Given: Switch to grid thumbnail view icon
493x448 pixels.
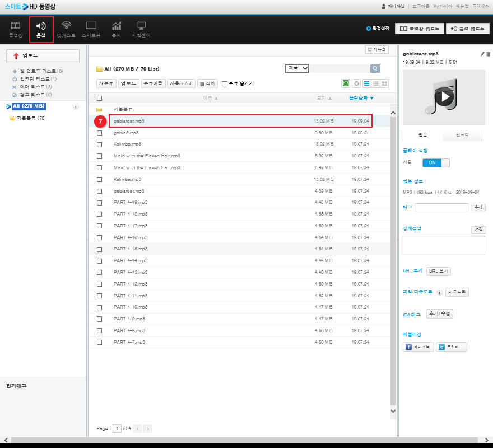Looking at the screenshot, I should coord(384,83).
